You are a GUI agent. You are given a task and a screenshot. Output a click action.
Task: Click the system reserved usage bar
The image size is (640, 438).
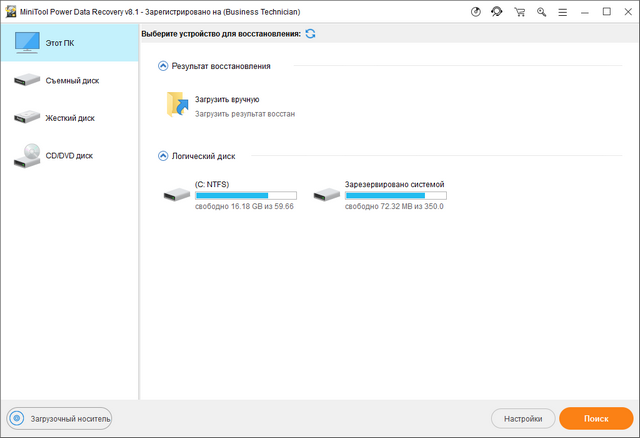point(396,196)
